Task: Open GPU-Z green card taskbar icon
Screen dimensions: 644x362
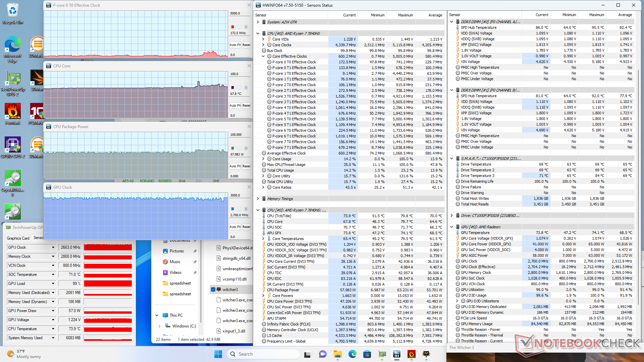Action: point(382,354)
